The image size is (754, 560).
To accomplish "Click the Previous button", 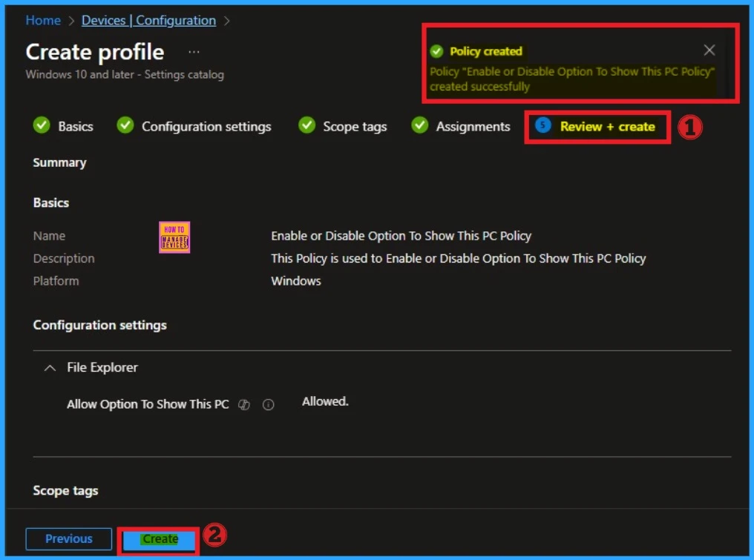I will point(69,538).
